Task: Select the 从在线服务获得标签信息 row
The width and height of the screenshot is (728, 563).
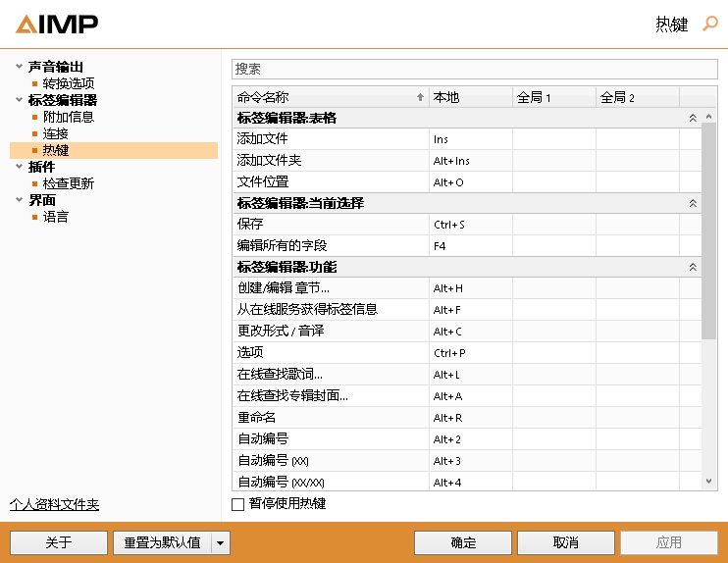Action: point(467,310)
